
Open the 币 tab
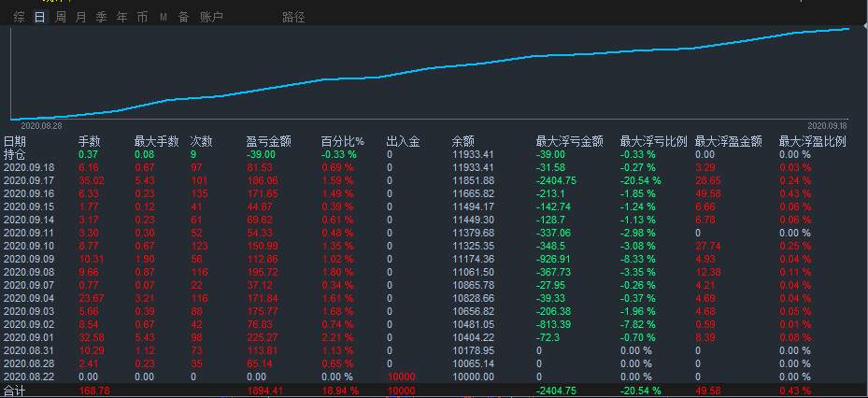pos(142,17)
